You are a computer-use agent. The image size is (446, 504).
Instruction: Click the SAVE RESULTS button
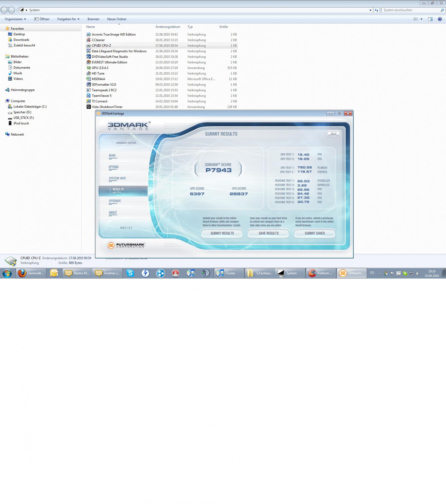[x=268, y=233]
